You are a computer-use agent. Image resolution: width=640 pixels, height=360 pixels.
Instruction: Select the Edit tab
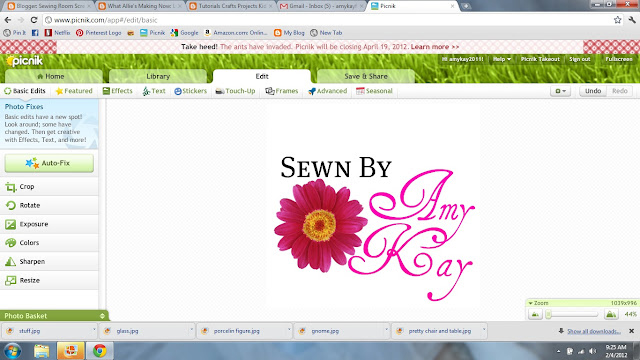[x=262, y=76]
